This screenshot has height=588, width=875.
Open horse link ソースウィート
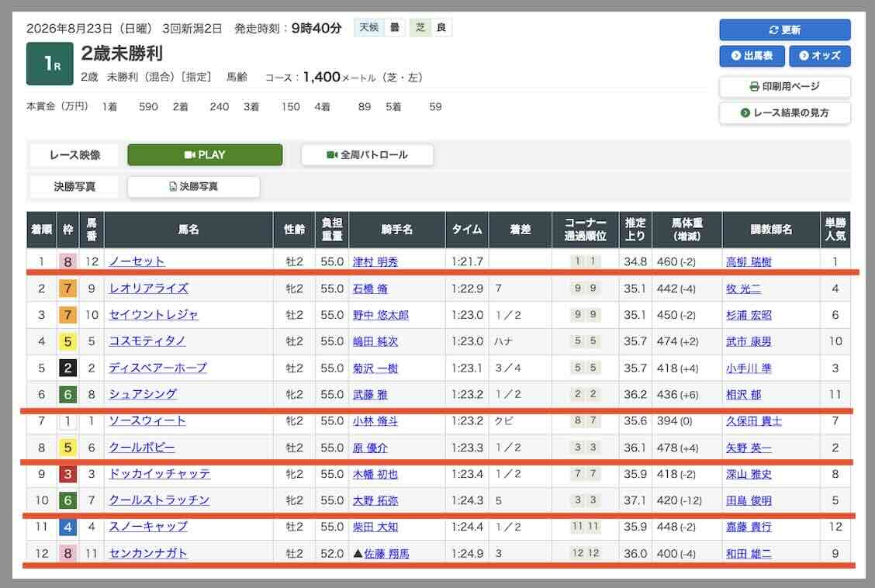coord(147,420)
